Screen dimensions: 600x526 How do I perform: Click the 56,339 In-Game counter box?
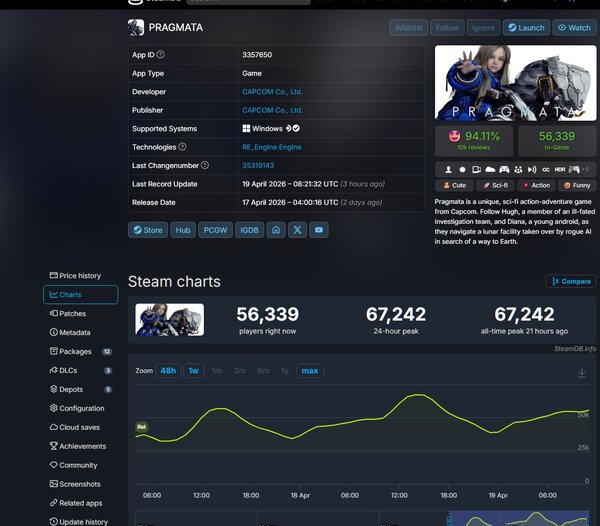click(557, 141)
